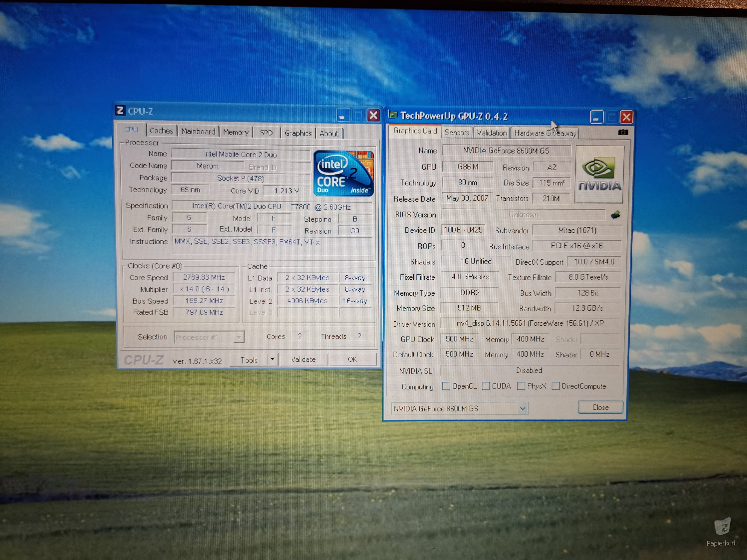
Task: Click the BIOS Version field
Action: point(523,215)
